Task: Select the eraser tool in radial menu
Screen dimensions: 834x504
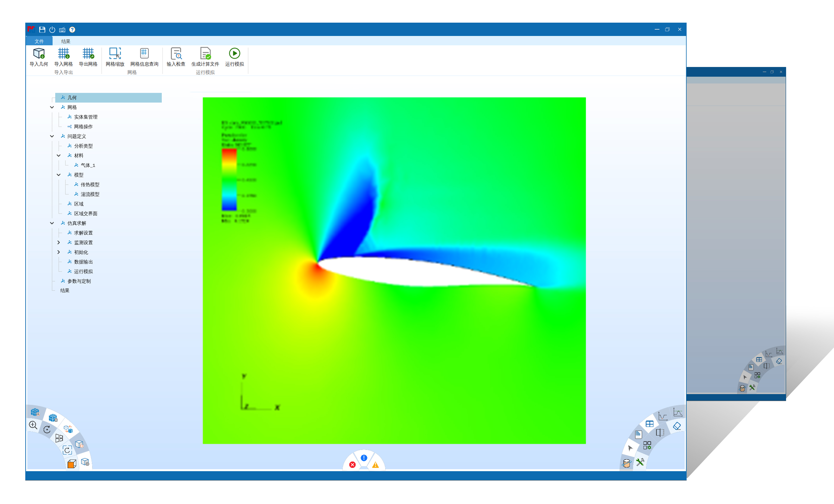Action: [x=676, y=426]
